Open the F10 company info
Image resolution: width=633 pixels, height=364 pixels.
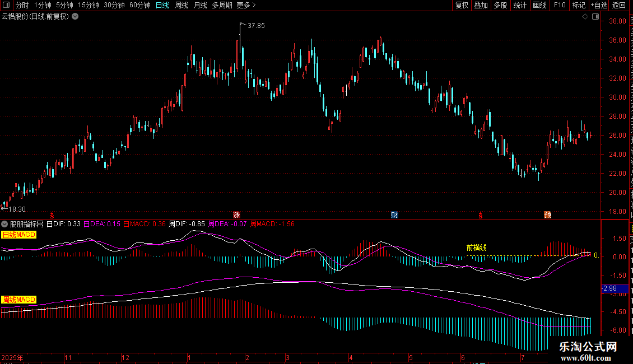[x=560, y=5]
